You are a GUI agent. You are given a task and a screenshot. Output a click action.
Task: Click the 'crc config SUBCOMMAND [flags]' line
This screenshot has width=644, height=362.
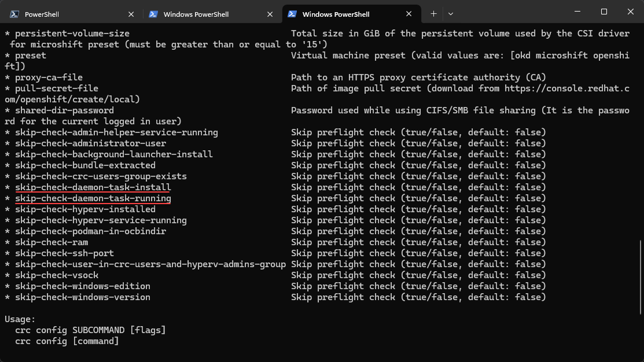[90, 330]
